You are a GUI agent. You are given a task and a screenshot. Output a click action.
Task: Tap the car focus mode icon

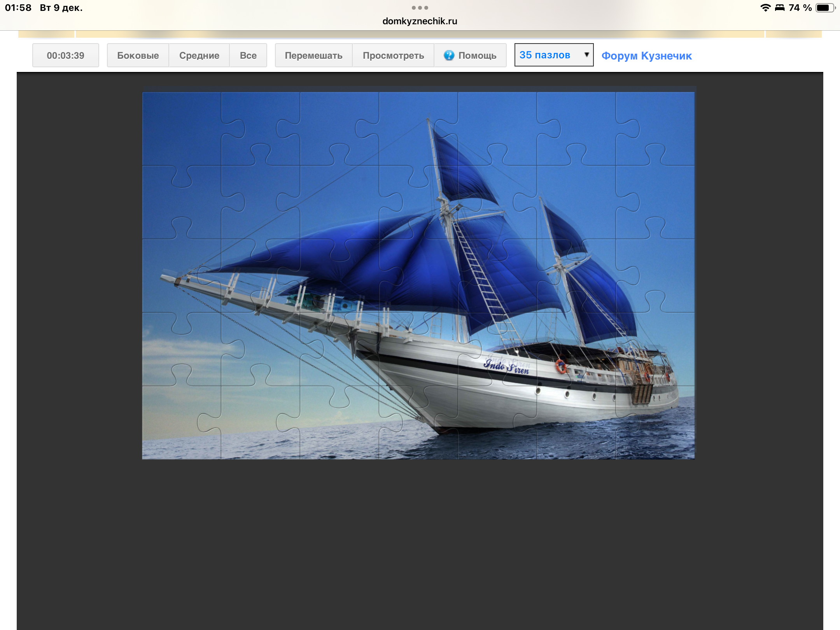pos(780,8)
